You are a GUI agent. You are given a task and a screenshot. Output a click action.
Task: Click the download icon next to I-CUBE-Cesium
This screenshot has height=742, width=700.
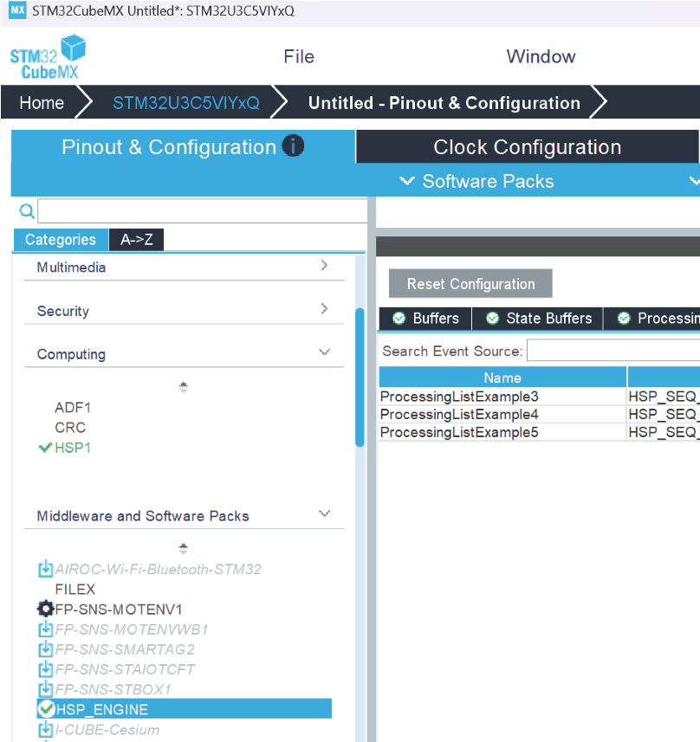pos(45,729)
